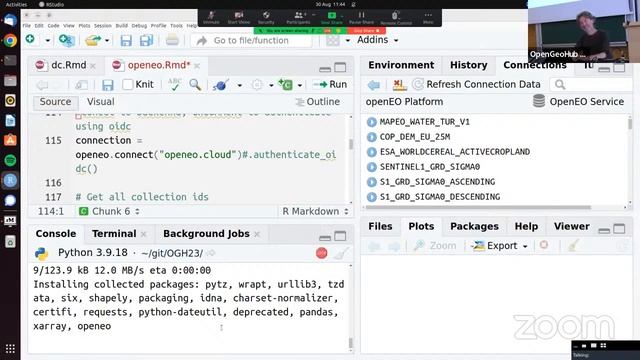Click the workspace panes grid icon
This screenshot has height=360, width=640.
tap(333, 40)
